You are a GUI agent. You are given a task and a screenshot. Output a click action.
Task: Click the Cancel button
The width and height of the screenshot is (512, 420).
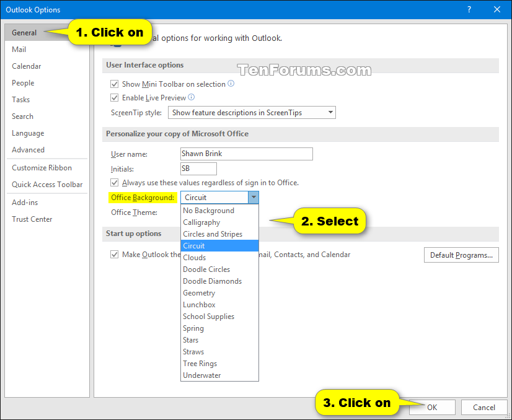pyautogui.click(x=484, y=407)
